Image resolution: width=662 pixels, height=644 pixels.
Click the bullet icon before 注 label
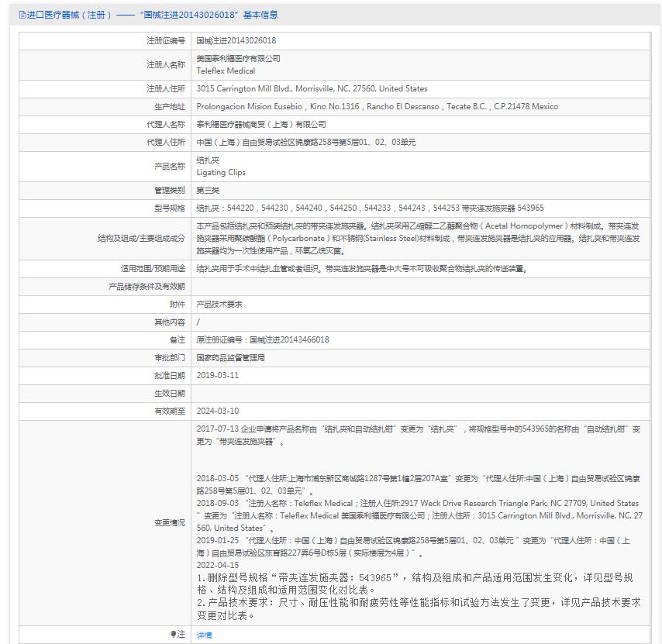173,634
